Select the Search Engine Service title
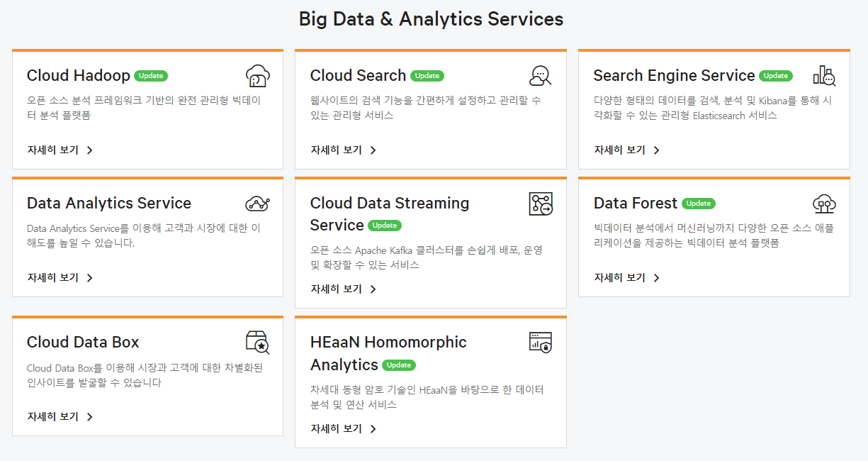The width and height of the screenshot is (868, 461). [675, 76]
